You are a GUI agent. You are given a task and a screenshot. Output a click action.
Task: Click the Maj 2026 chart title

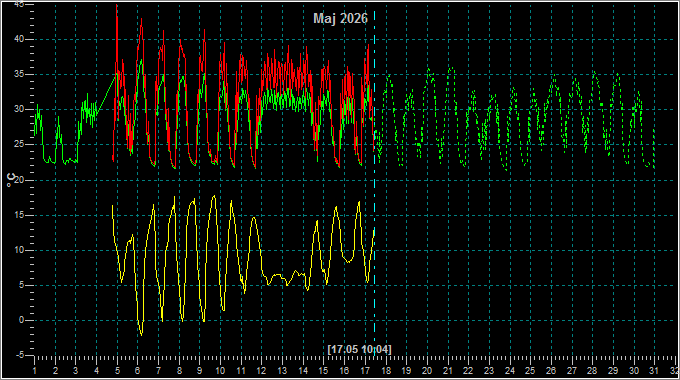coord(340,19)
